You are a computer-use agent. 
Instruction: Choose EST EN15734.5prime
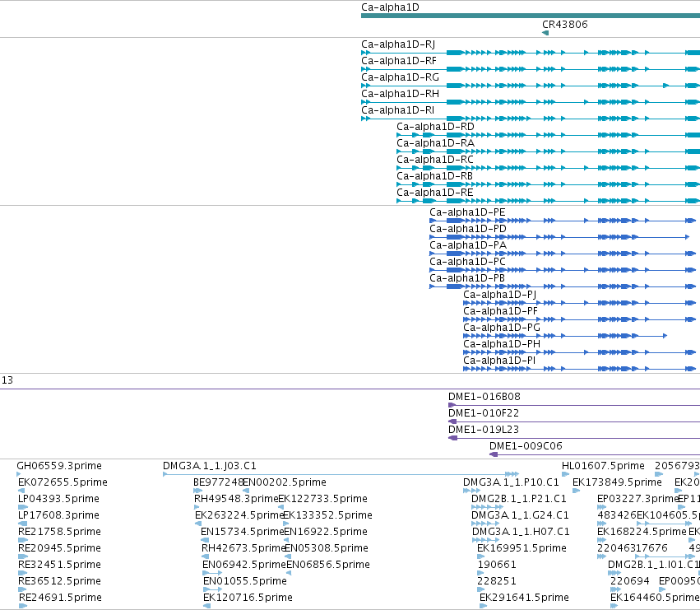[x=243, y=532]
